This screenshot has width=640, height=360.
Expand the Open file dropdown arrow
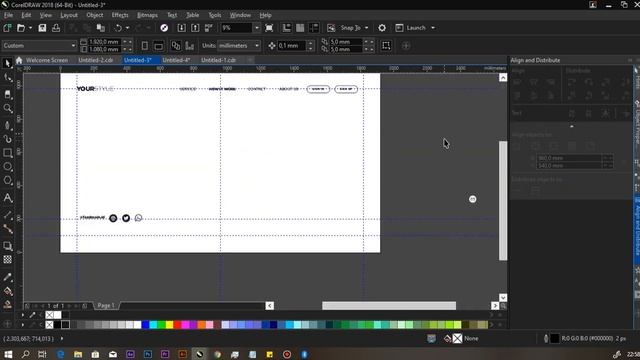tap(30, 28)
